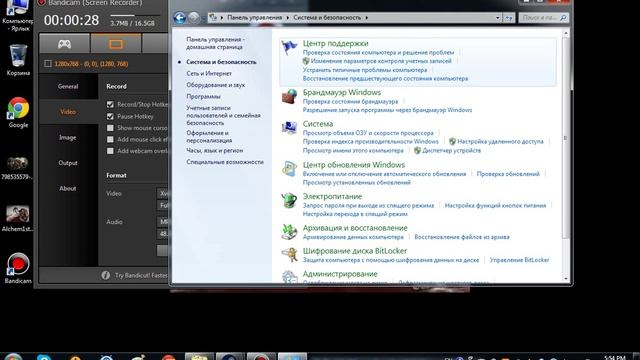
Task: Open the Центр поддержки flag icon
Action: 289,48
